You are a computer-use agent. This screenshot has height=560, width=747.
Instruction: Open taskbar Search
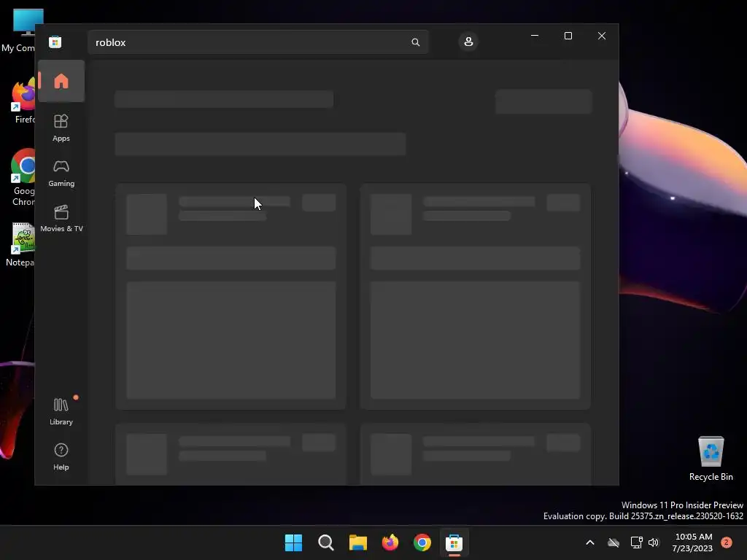click(x=326, y=542)
